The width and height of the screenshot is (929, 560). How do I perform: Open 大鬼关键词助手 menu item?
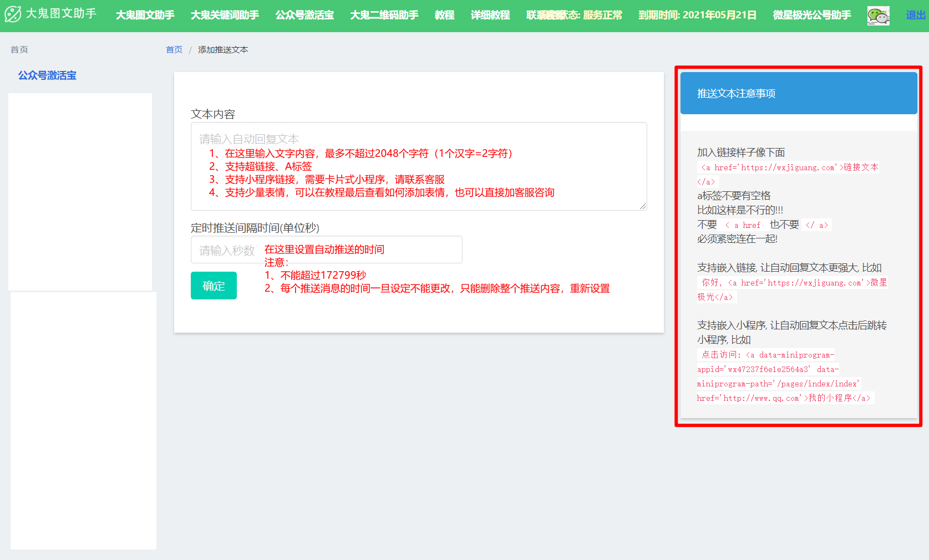point(225,15)
